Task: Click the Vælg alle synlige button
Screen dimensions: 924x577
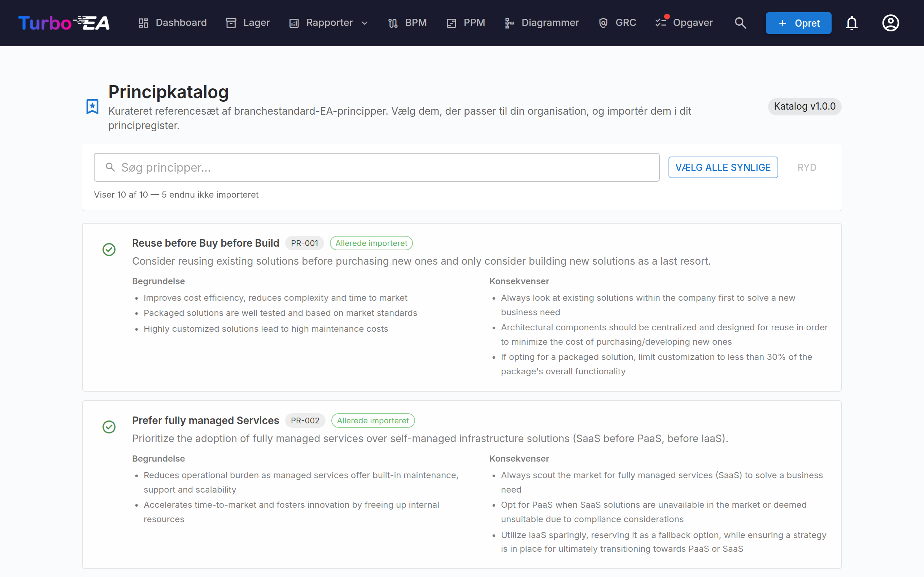Action: pyautogui.click(x=723, y=168)
